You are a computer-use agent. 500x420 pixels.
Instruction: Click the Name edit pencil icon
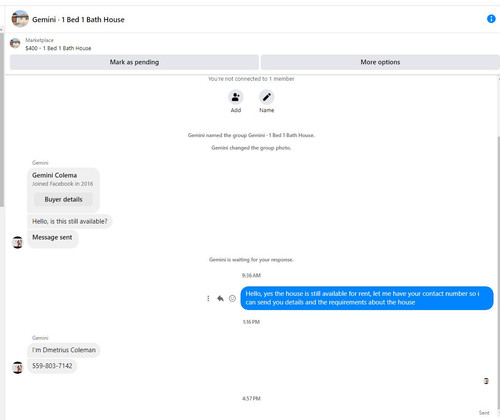coord(267,97)
